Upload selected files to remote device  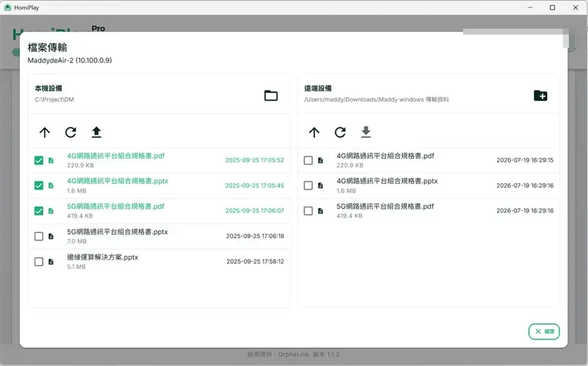(x=96, y=132)
